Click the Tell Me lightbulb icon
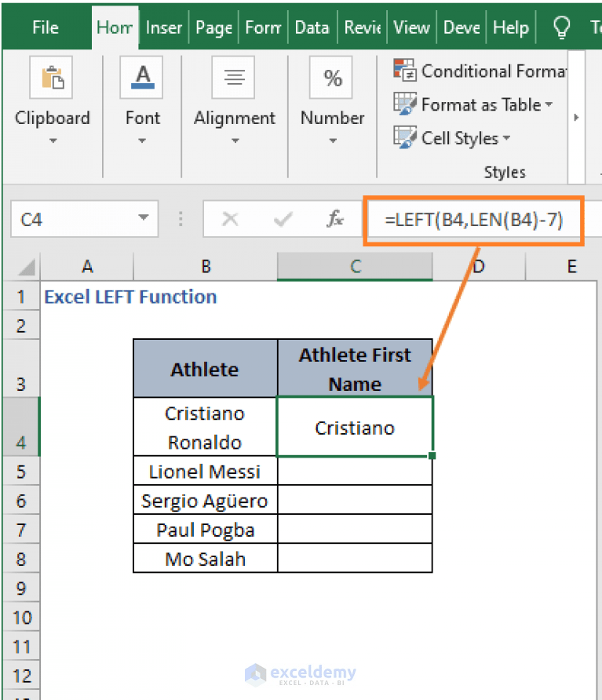The height and width of the screenshot is (700, 602). click(562, 27)
